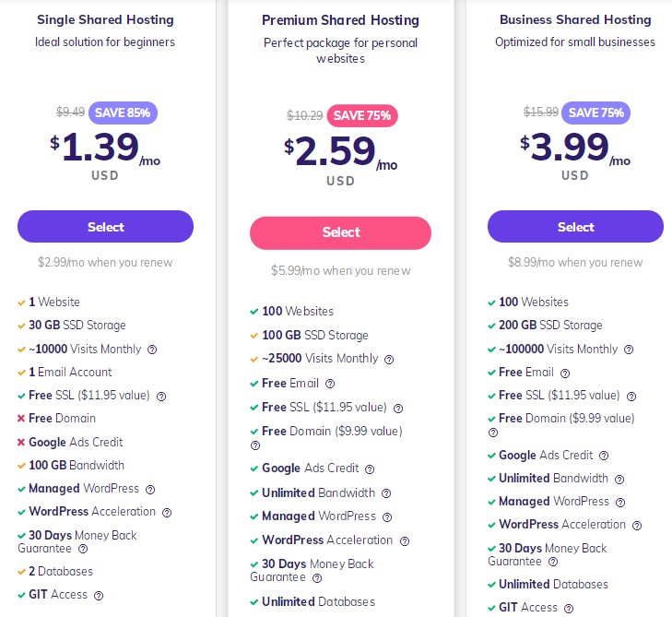The height and width of the screenshot is (617, 672).
Task: Select the Single Shared Hosting plan
Action: 105,227
